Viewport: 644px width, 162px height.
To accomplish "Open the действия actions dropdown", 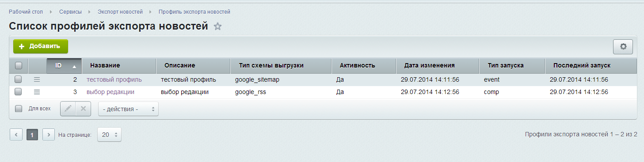I will [128, 109].
